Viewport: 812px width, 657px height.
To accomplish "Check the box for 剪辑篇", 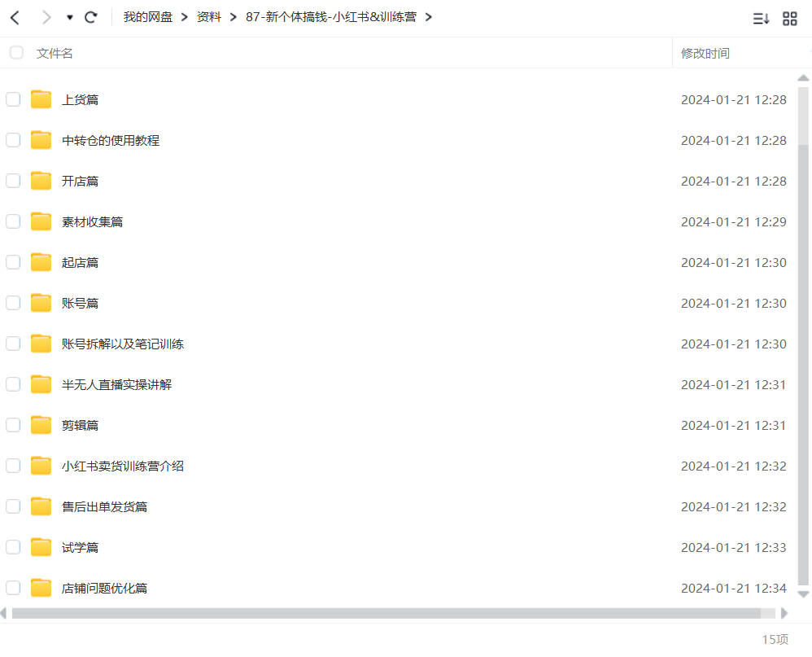I will [x=13, y=426].
